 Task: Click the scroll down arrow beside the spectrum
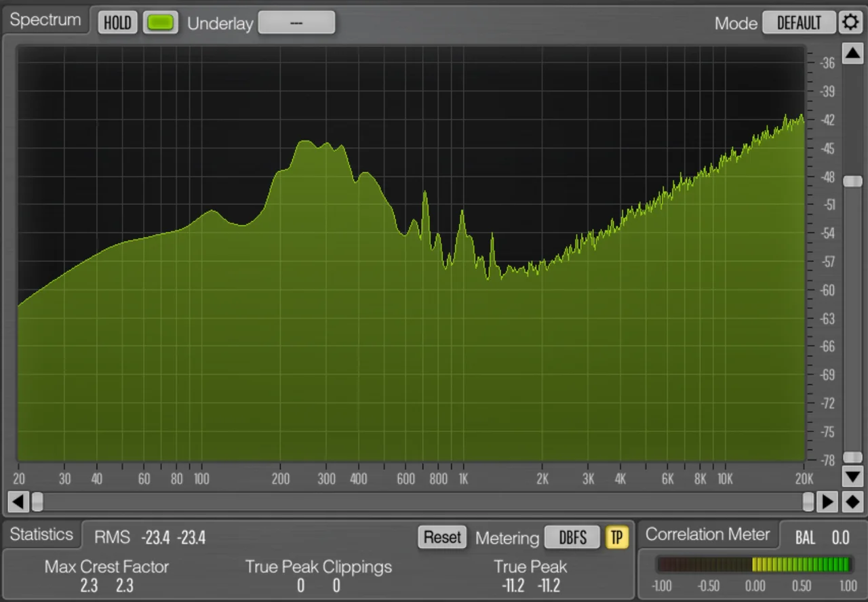click(x=852, y=475)
